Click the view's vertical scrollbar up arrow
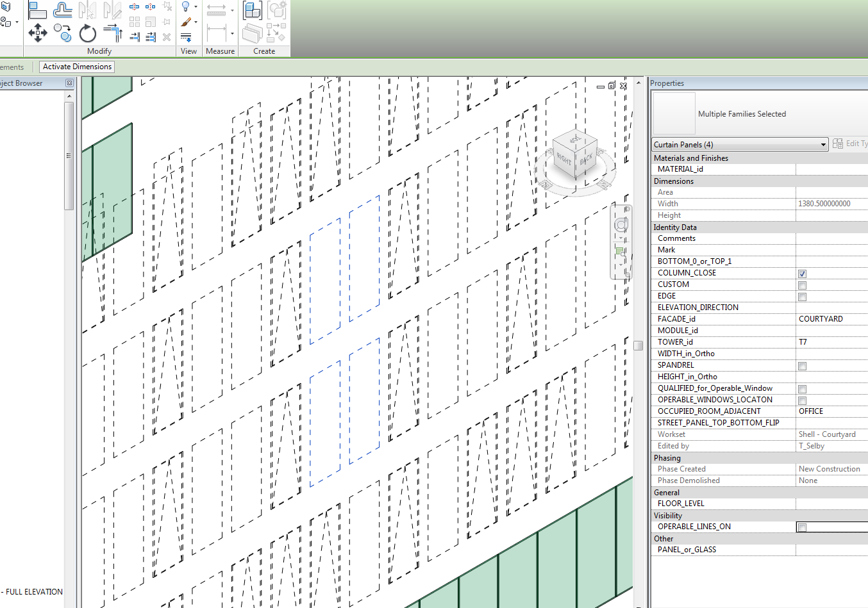 (638, 83)
